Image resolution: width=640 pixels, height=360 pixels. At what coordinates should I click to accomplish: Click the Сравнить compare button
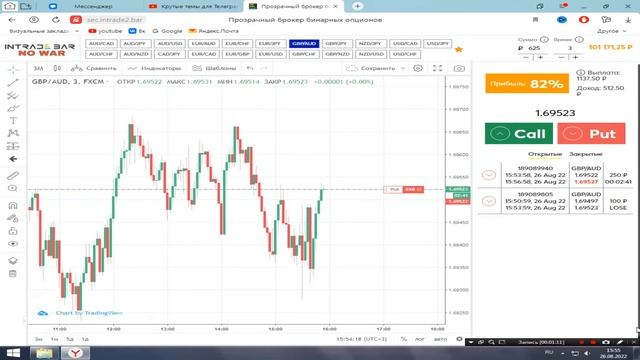[x=94, y=68]
